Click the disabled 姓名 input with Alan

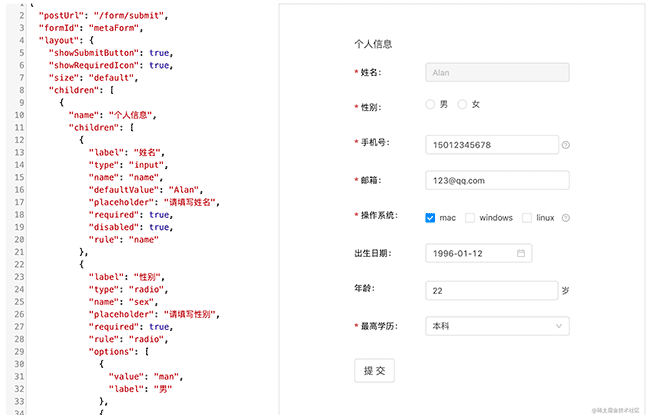(497, 73)
